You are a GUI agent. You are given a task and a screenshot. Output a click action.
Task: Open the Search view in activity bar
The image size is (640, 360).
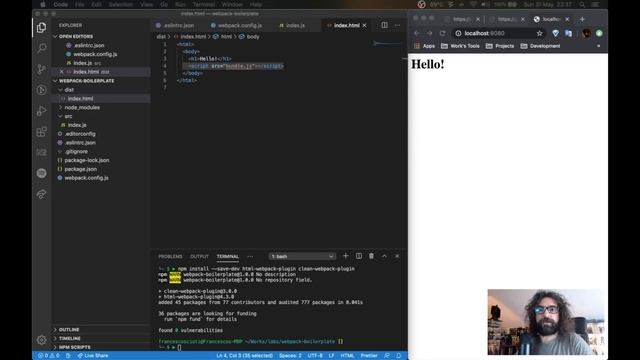41,48
